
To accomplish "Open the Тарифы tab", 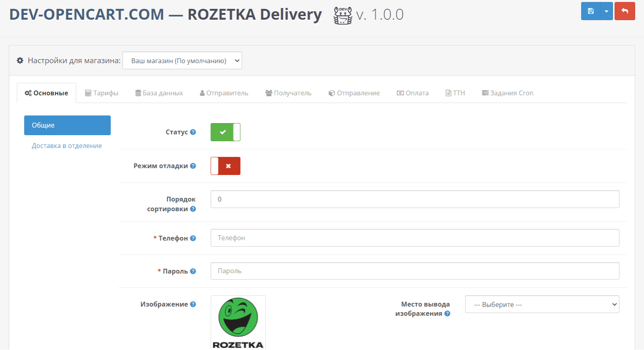I will (x=101, y=93).
